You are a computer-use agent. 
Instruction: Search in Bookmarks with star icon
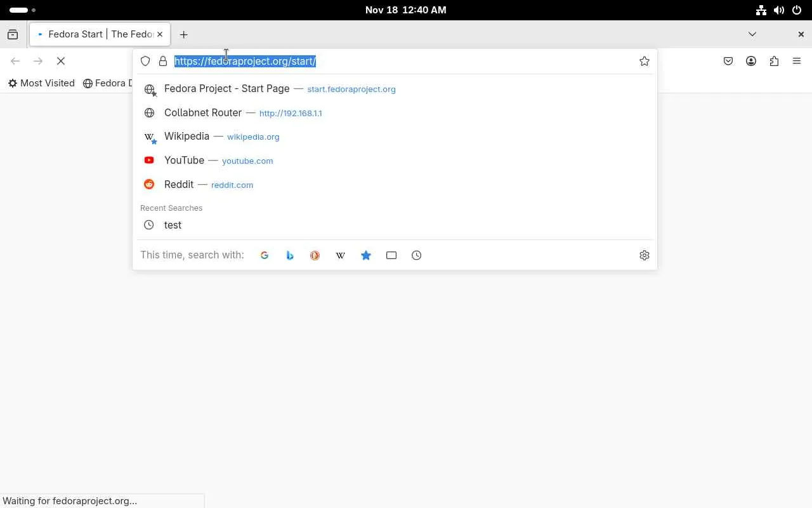tap(366, 255)
